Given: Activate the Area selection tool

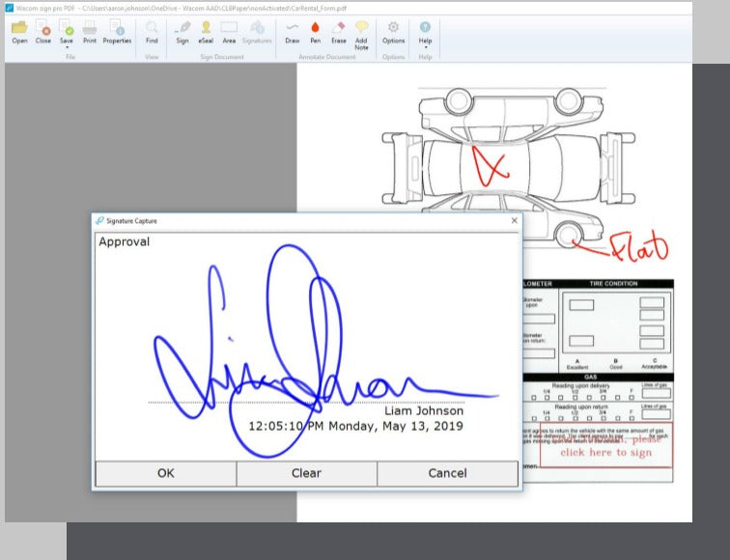Looking at the screenshot, I should (229, 32).
